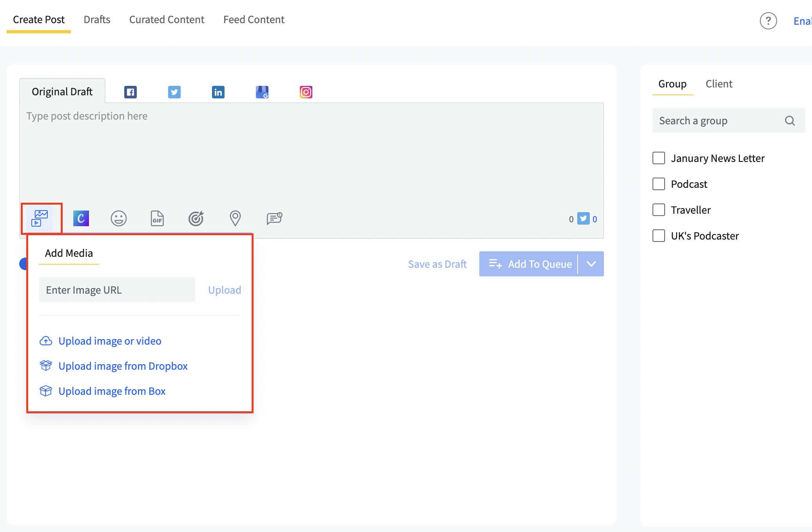
Task: Click Upload image from Dropbox
Action: click(x=123, y=366)
